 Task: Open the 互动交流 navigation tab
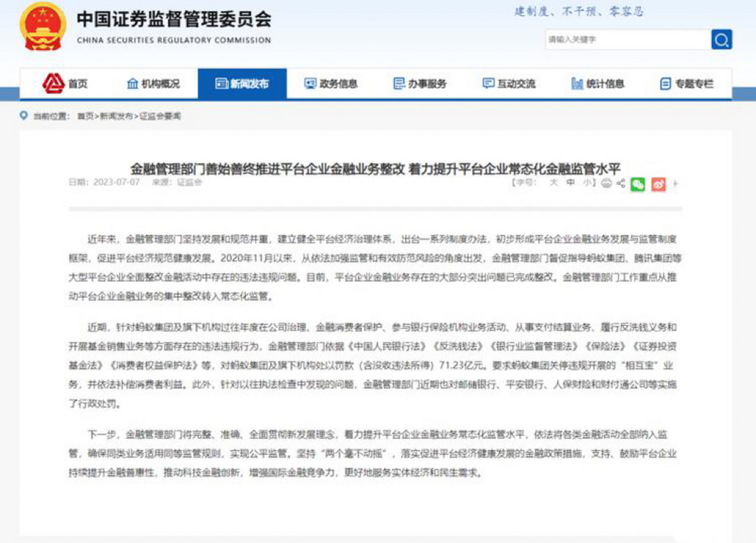click(x=509, y=84)
